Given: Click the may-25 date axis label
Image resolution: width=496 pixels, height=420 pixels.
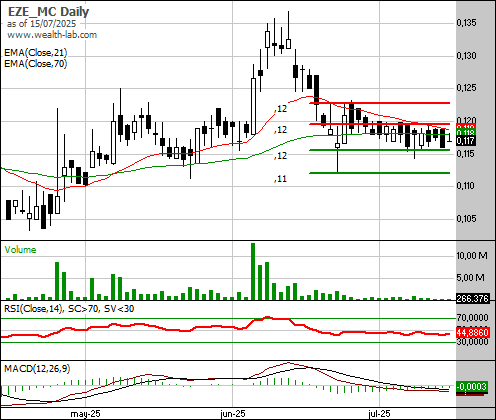Looking at the screenshot, I should pos(85,414).
